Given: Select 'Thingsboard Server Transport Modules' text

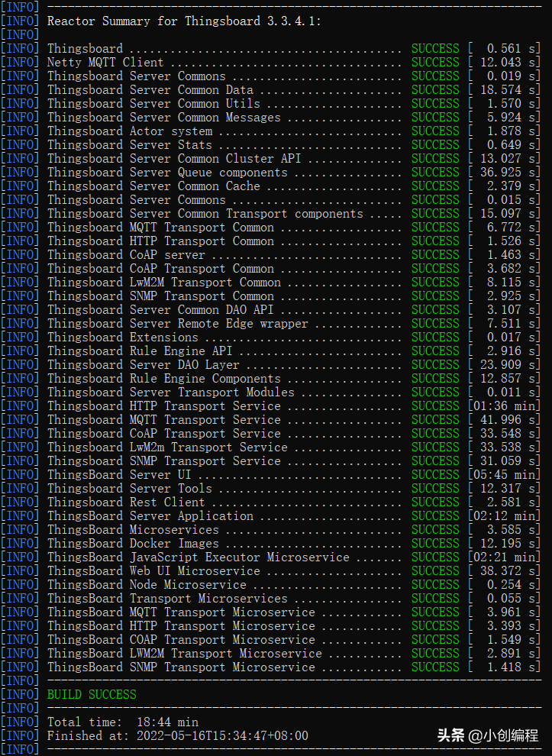Looking at the screenshot, I should click(171, 392).
